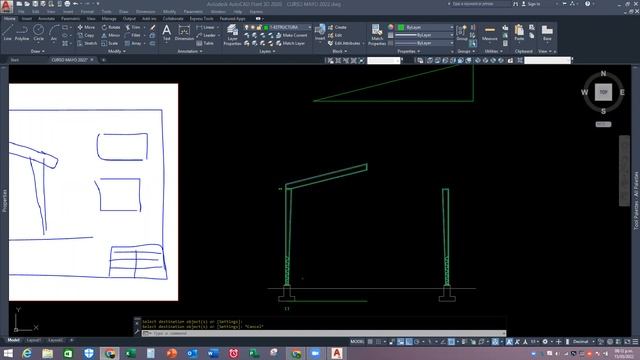Viewport: 640px width, 360px height.
Task: Click the Base view tool
Action: pyautogui.click(x=547, y=33)
